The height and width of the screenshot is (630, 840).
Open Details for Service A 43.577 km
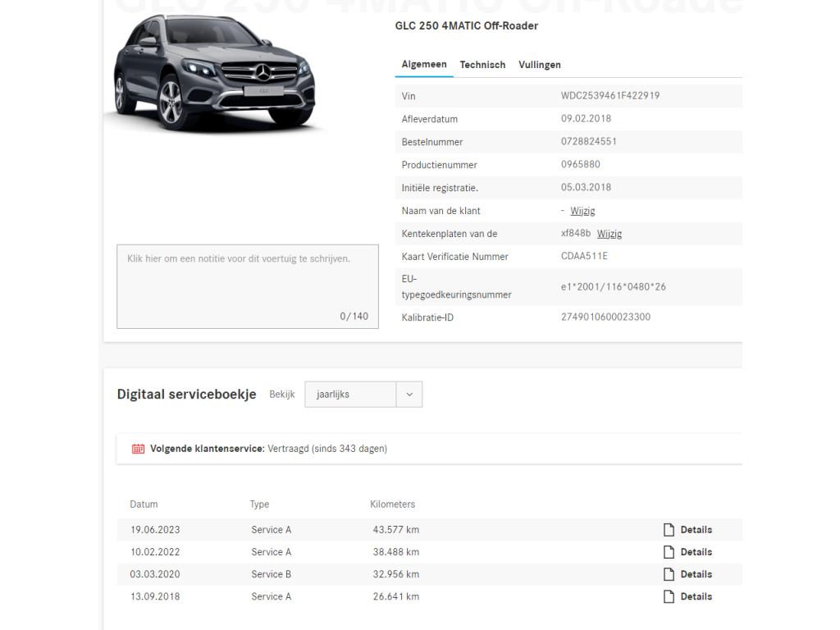click(x=696, y=530)
